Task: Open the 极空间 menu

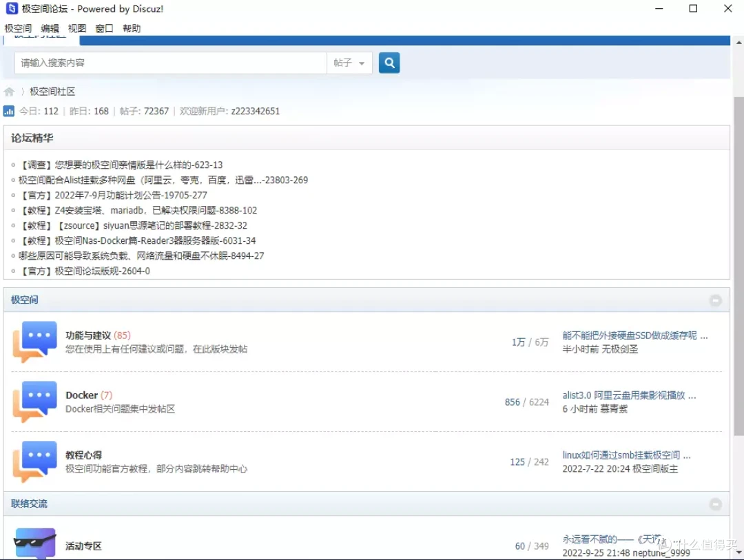Action: [18, 28]
